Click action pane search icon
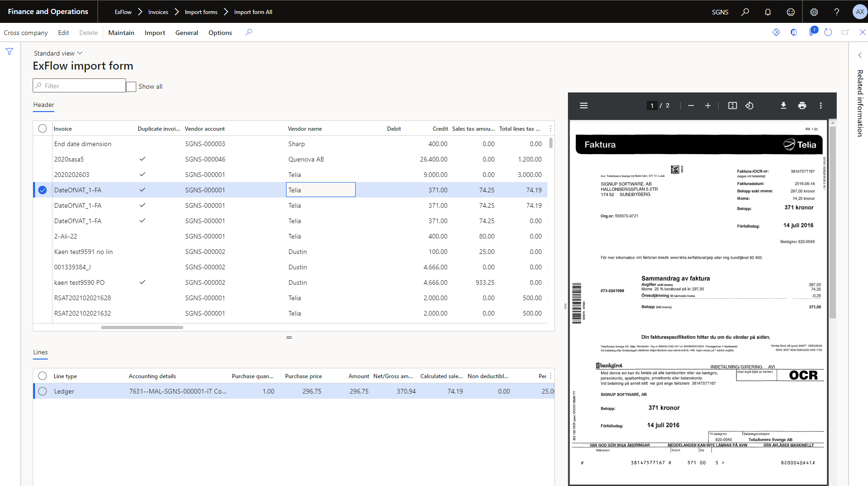868x486 pixels. [x=249, y=32]
